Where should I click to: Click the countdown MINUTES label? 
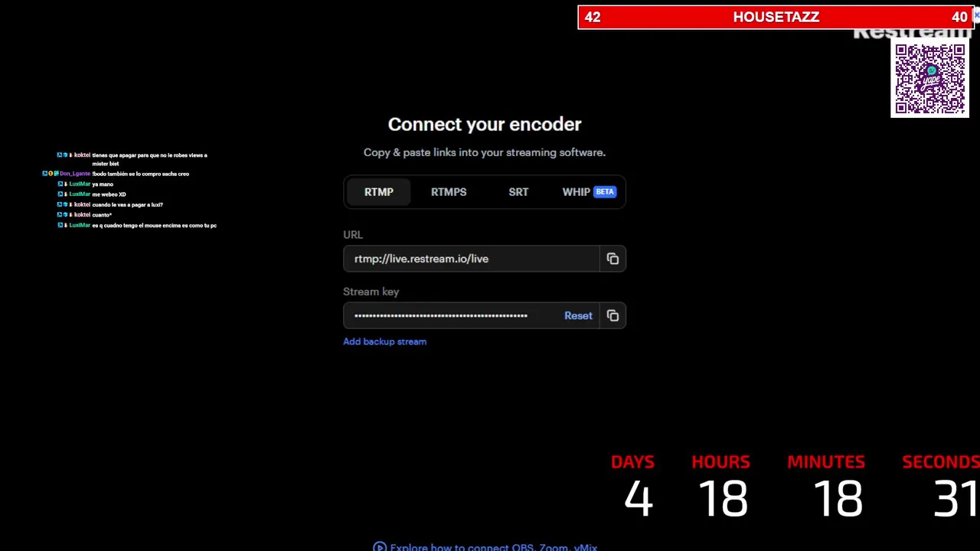coord(826,461)
